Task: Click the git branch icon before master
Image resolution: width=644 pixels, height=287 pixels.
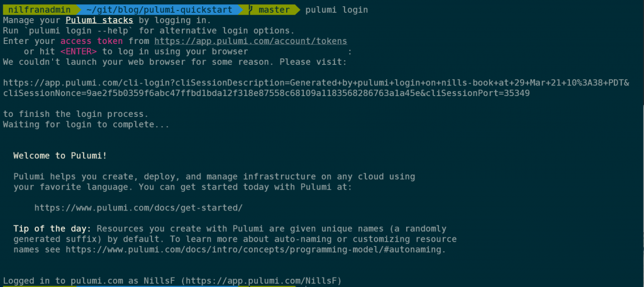Action: [x=252, y=9]
